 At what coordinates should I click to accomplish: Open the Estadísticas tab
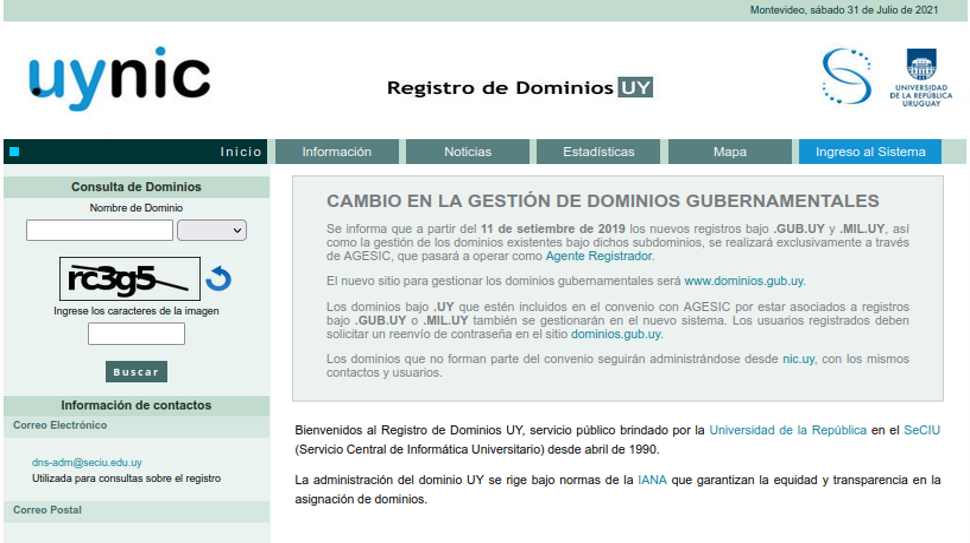(598, 152)
